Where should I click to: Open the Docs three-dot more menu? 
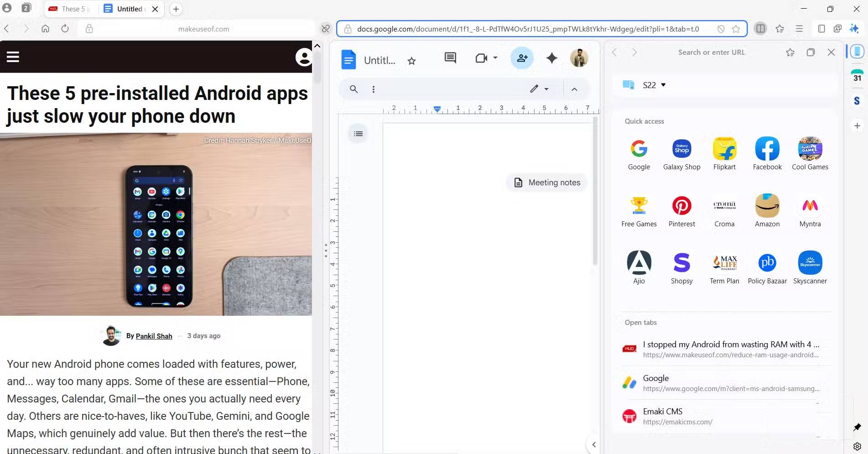pos(374,89)
